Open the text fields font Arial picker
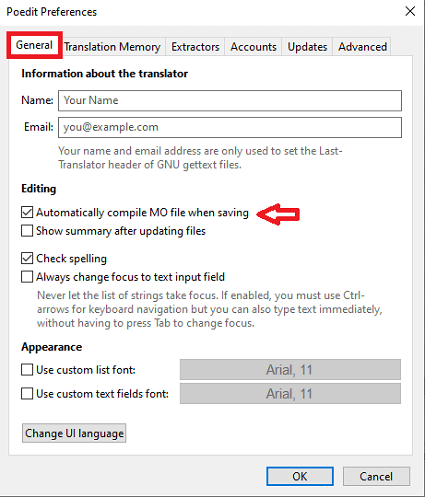The height and width of the screenshot is (497, 425). (290, 394)
